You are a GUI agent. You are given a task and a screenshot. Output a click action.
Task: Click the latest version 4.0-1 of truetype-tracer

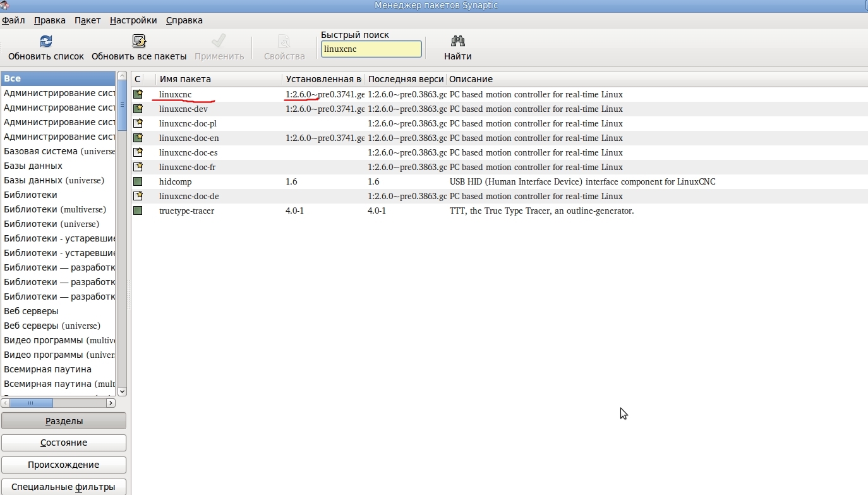coord(377,211)
